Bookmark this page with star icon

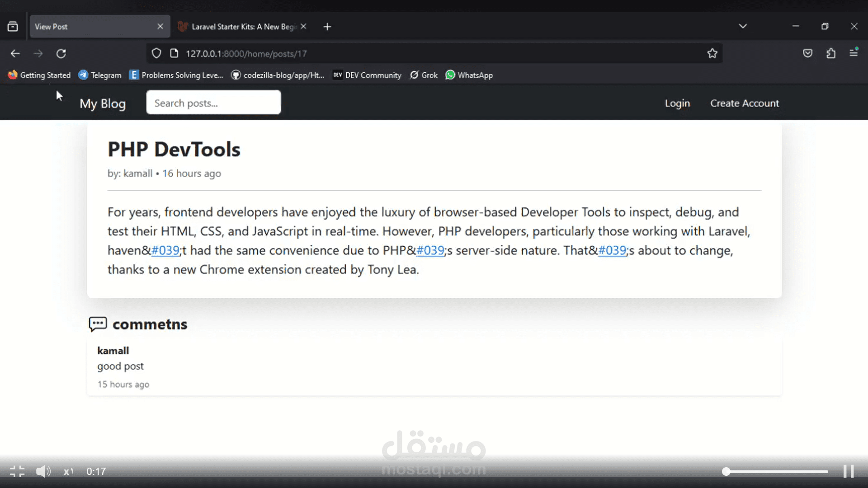[712, 53]
